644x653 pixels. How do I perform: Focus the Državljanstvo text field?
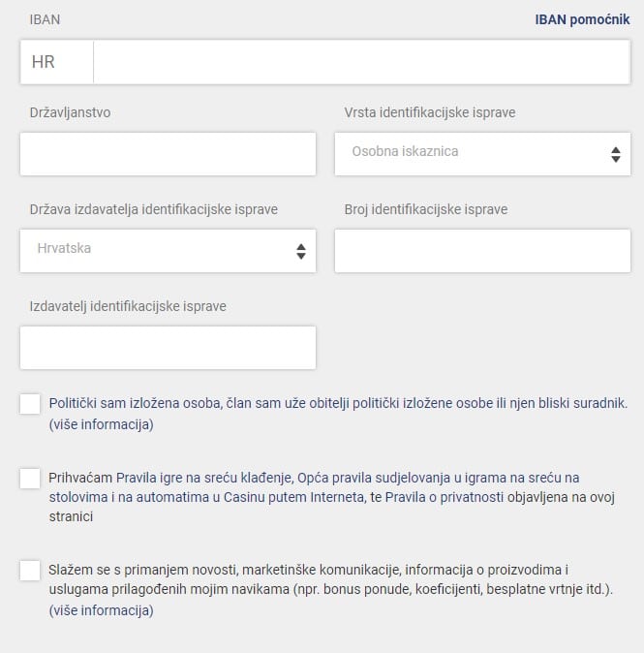pos(168,154)
